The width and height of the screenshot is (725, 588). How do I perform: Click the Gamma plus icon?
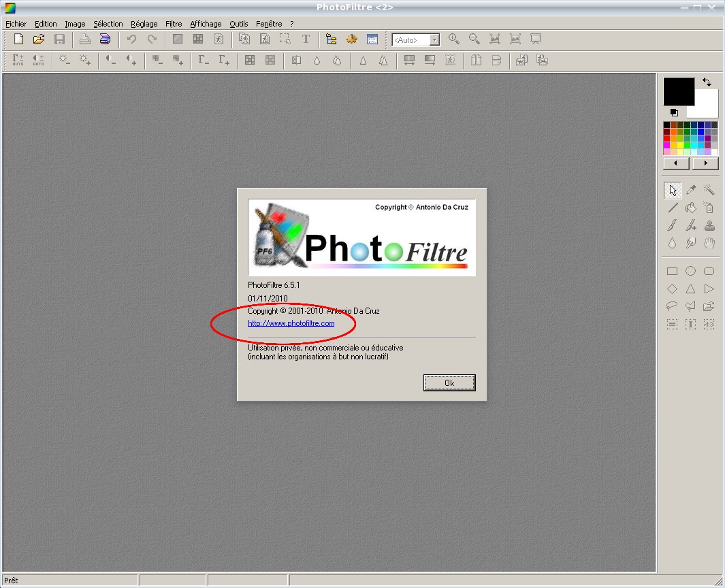pos(224,60)
